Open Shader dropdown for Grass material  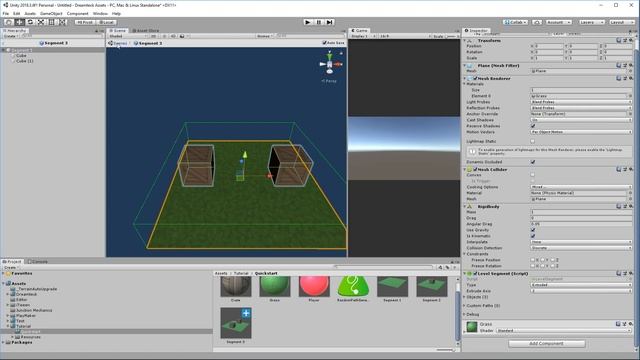pos(564,331)
